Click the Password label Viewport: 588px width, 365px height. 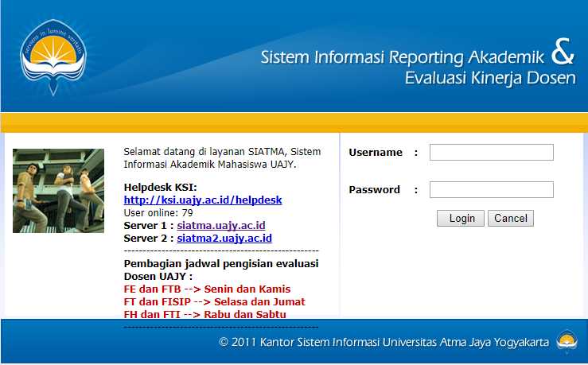(374, 190)
